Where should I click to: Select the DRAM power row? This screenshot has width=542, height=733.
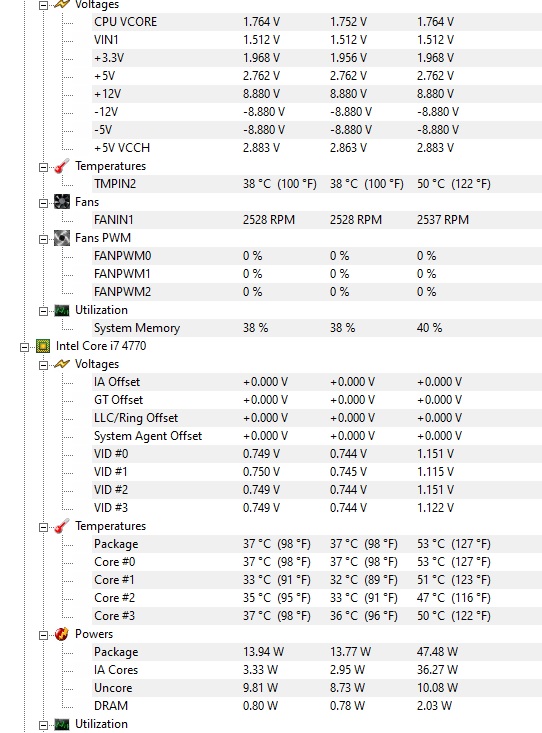click(317, 705)
